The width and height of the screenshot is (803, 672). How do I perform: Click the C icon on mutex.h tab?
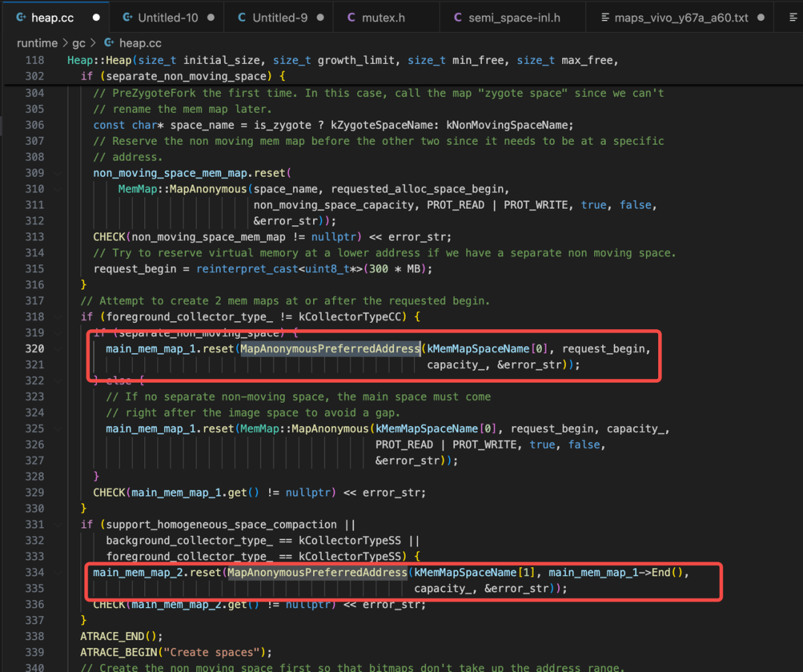tap(351, 17)
